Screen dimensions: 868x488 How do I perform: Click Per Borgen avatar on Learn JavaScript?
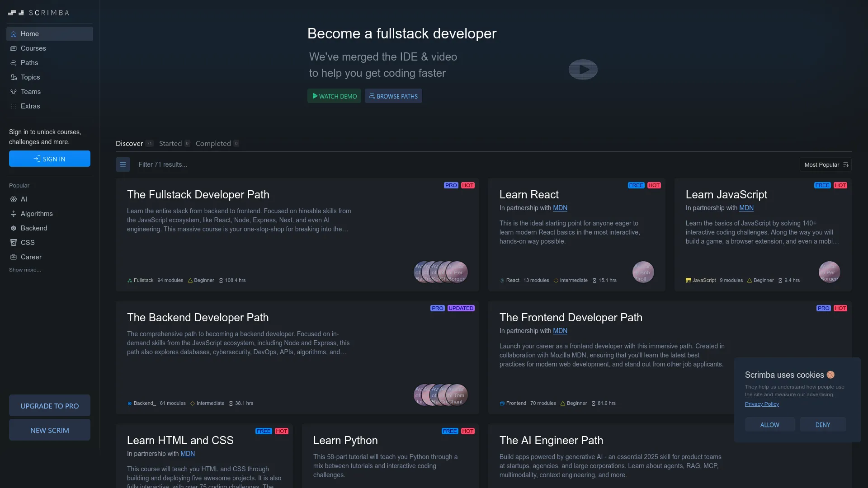coord(830,272)
